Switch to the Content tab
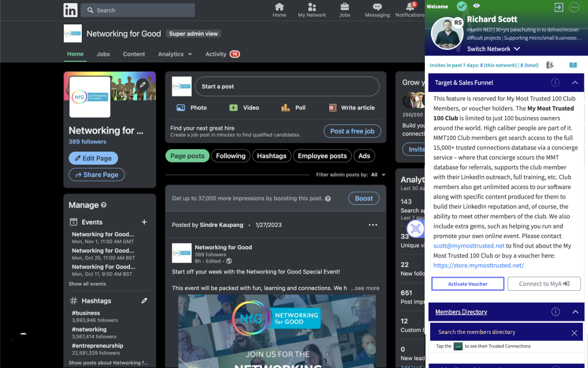The height and width of the screenshot is (368, 588). click(x=134, y=54)
